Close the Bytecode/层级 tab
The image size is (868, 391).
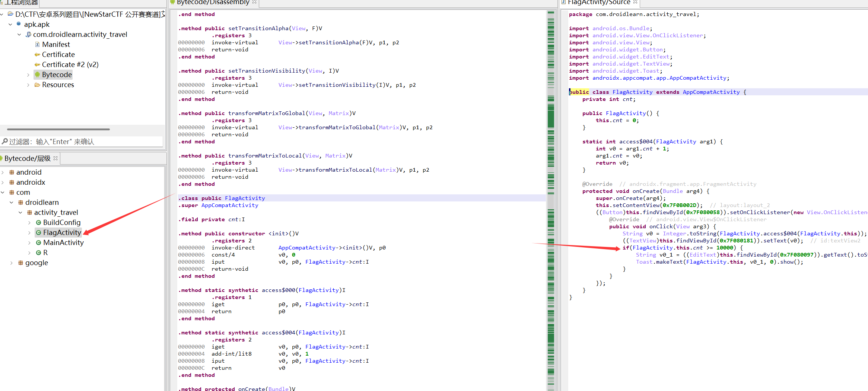coord(55,158)
